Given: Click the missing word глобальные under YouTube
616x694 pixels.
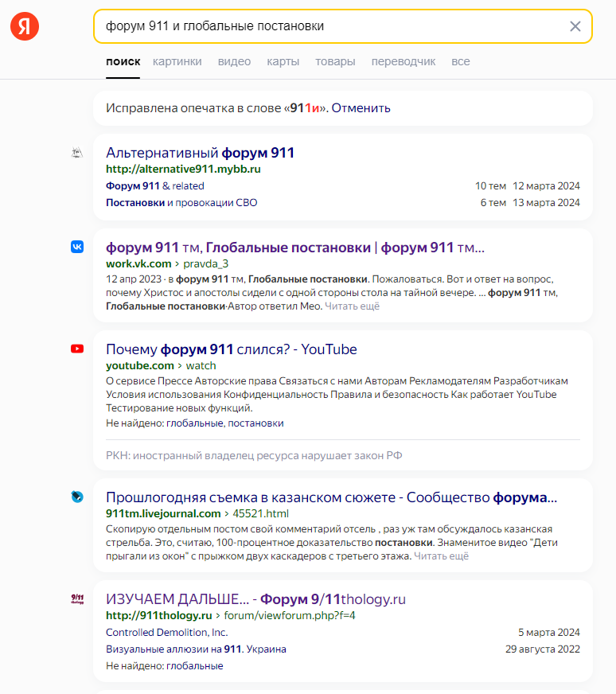Looking at the screenshot, I should (x=195, y=423).
